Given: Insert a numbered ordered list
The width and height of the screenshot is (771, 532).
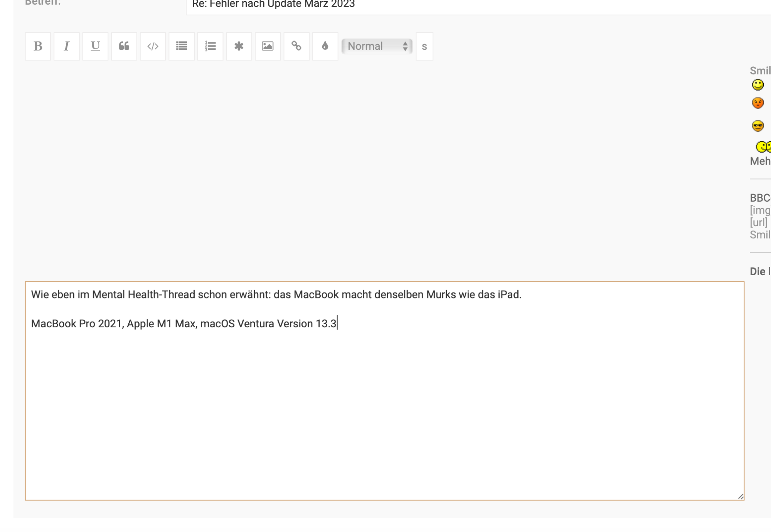Looking at the screenshot, I should (x=210, y=46).
